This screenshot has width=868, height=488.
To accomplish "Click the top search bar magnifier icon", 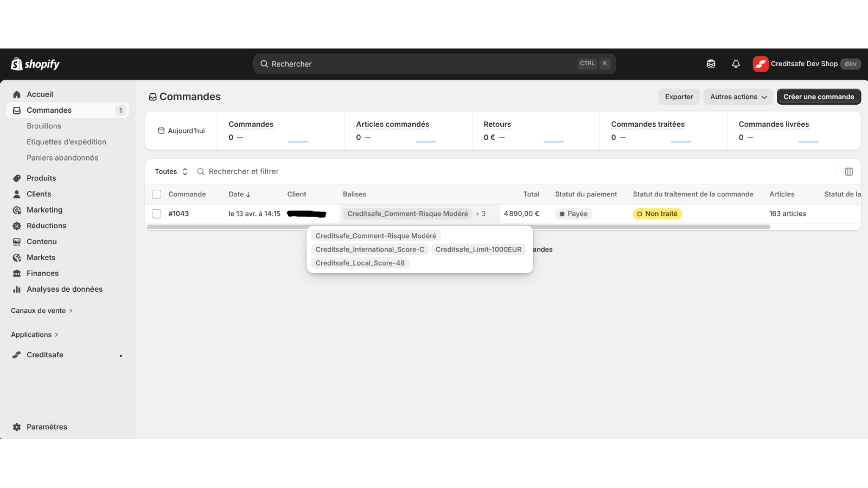I will point(264,64).
